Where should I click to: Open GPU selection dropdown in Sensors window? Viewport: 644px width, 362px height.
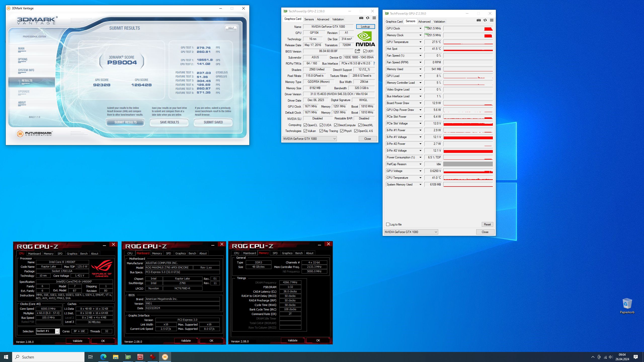click(411, 232)
